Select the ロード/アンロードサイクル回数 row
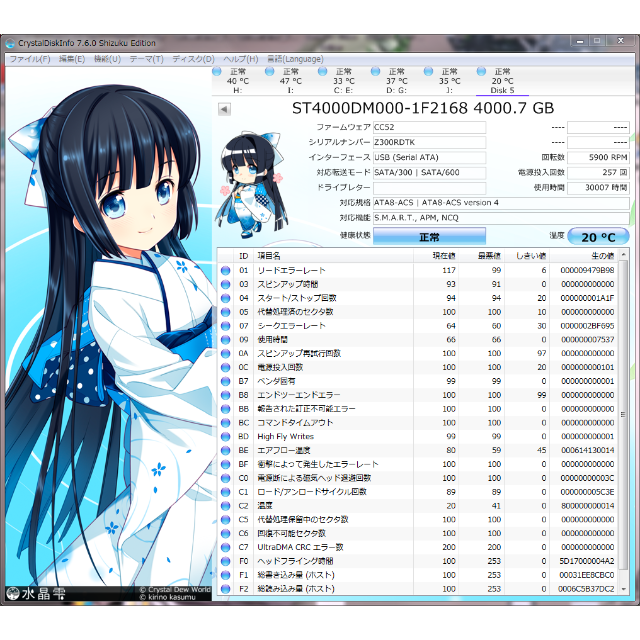Image resolution: width=640 pixels, height=640 pixels. click(418, 492)
